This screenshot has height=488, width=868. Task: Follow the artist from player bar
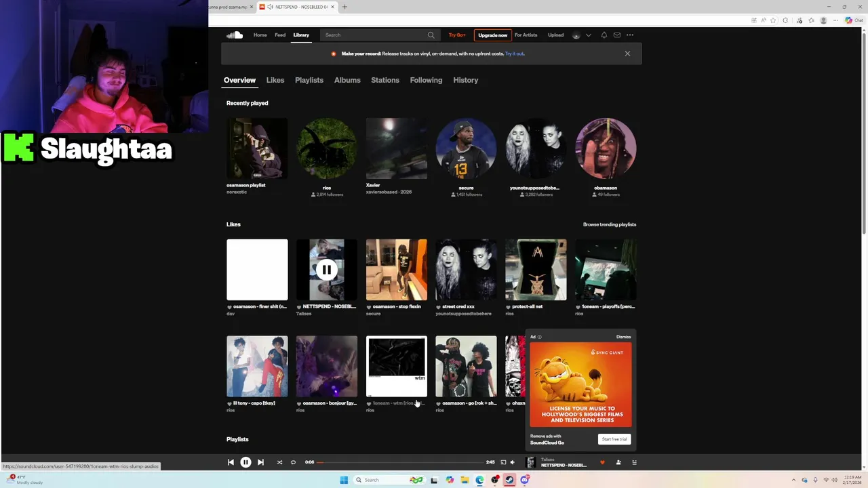618,462
